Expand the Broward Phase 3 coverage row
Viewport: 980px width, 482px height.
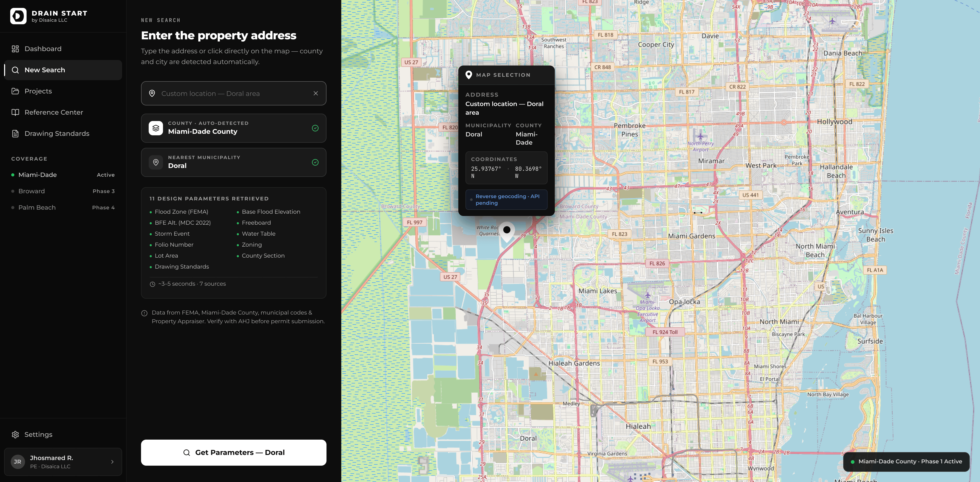click(63, 191)
